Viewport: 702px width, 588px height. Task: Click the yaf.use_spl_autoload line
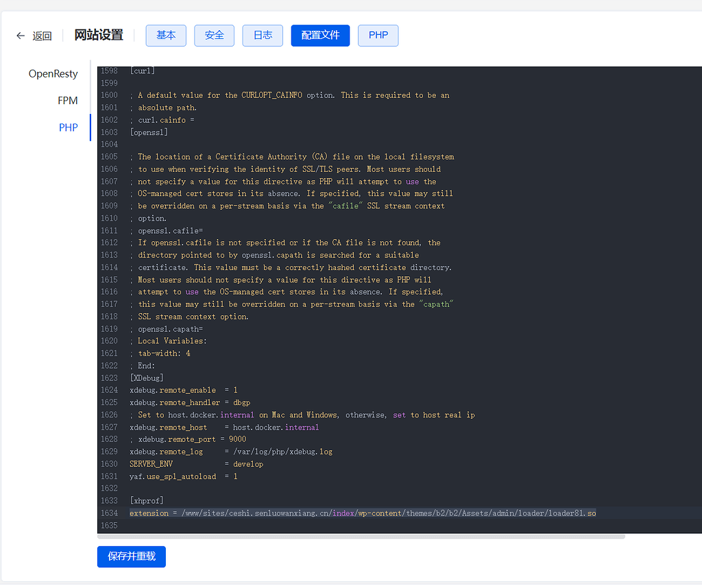click(x=182, y=476)
